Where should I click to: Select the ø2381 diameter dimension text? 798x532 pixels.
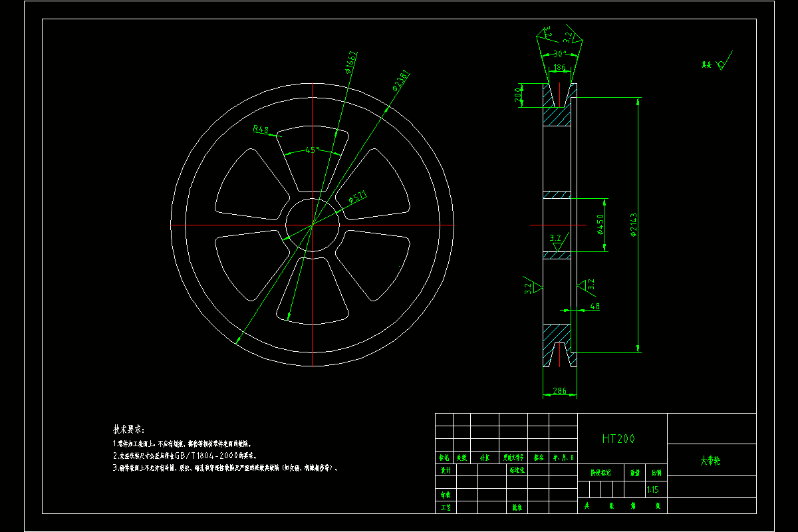point(400,80)
